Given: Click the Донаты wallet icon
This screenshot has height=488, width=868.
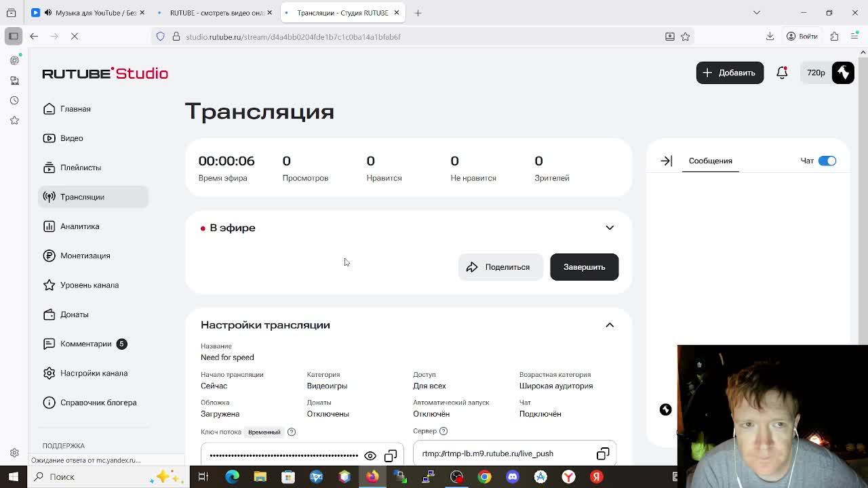Looking at the screenshot, I should click(x=49, y=314).
